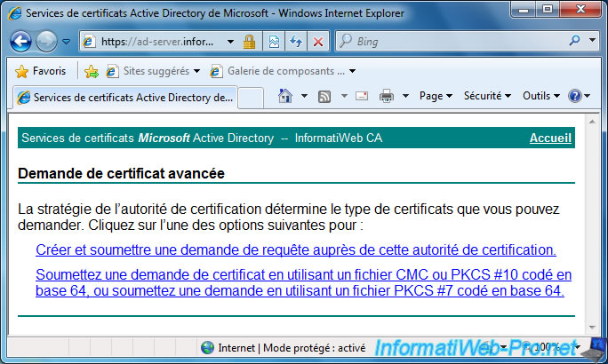This screenshot has height=364, width=608.
Task: Open the Sécurité menu
Action: [487, 96]
